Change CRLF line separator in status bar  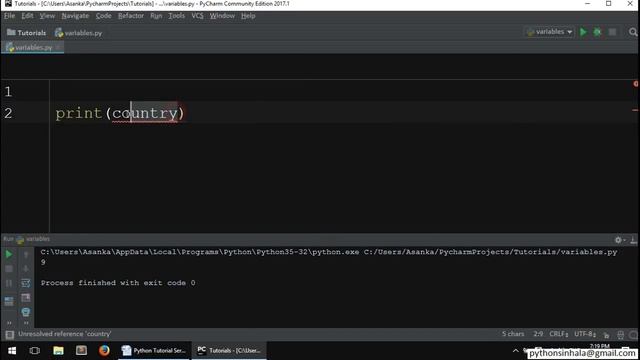pyautogui.click(x=558, y=334)
